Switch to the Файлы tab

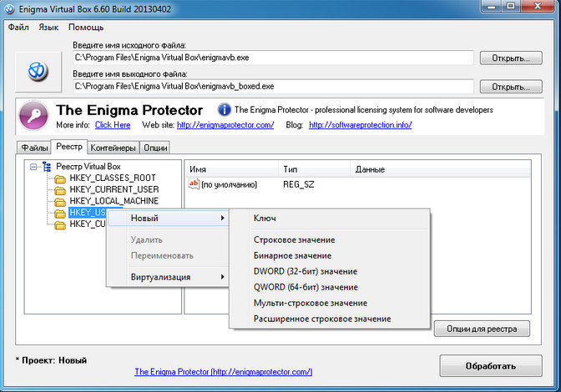34,148
